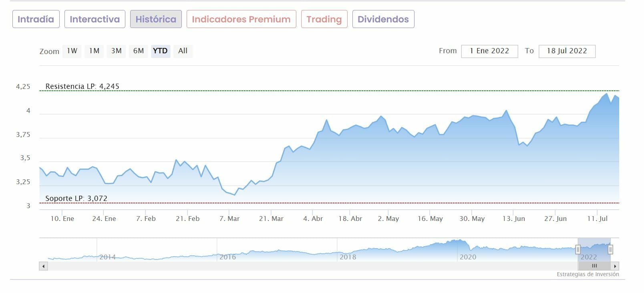Open the Indicadores Premium tab

(x=241, y=19)
